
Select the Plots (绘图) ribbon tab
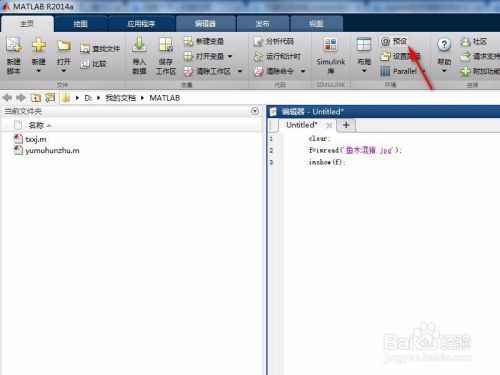(80, 24)
